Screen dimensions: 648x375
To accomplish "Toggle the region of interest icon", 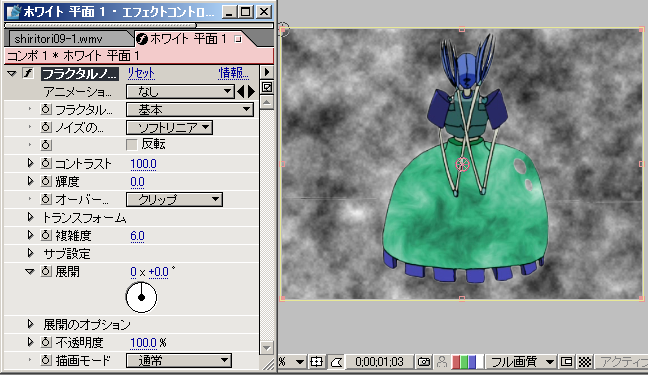I will [x=567, y=362].
